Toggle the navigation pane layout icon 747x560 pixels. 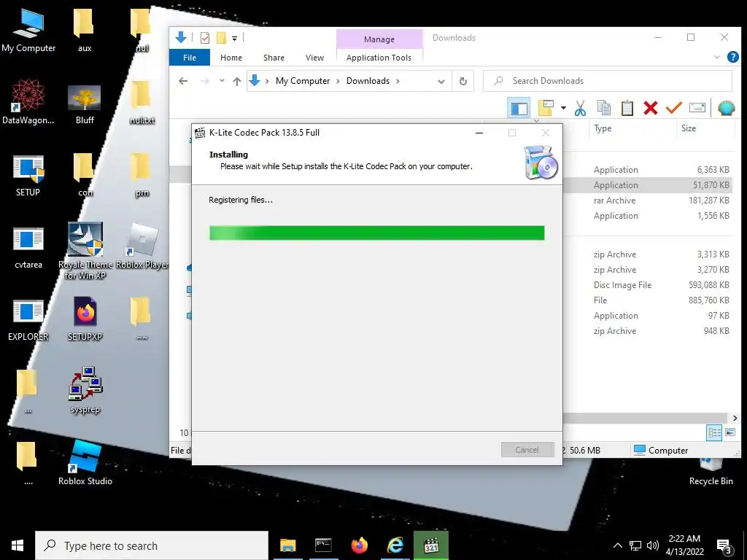[519, 108]
